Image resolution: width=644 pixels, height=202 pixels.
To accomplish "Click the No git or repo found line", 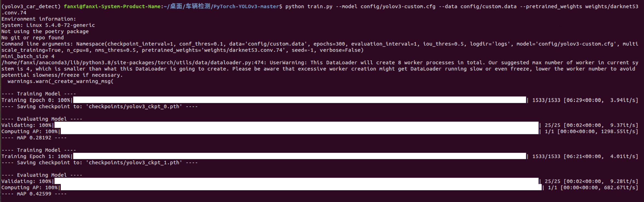I will (33, 38).
